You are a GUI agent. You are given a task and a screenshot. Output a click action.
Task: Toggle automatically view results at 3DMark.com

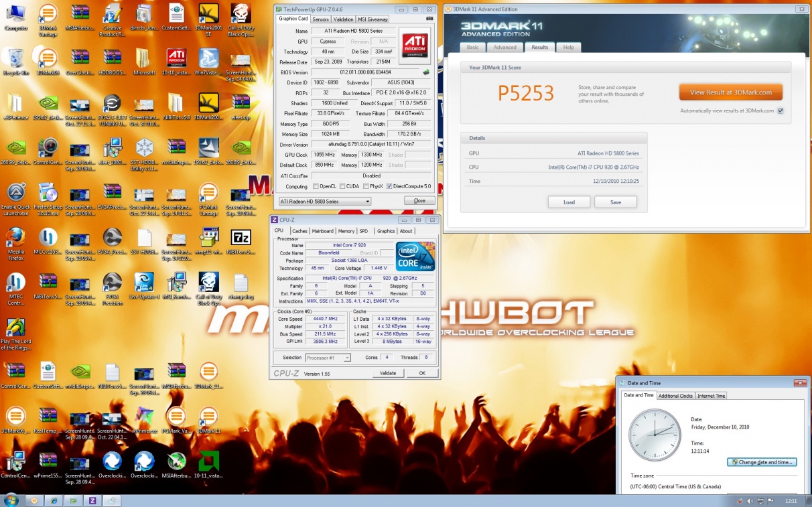pyautogui.click(x=781, y=111)
